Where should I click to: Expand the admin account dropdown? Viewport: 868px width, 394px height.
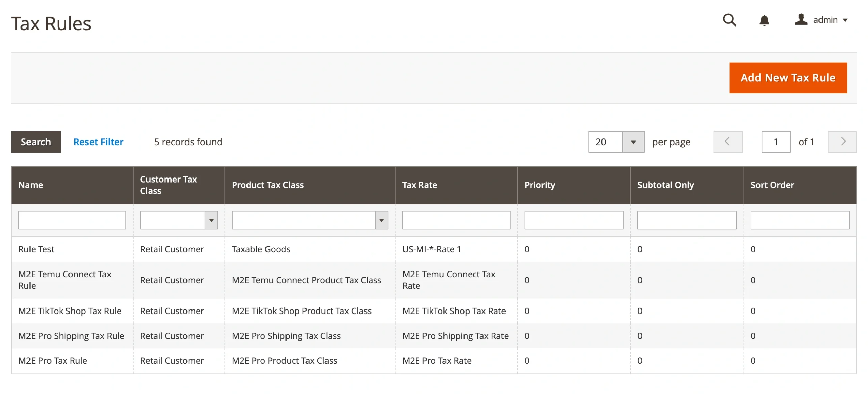[x=845, y=20]
